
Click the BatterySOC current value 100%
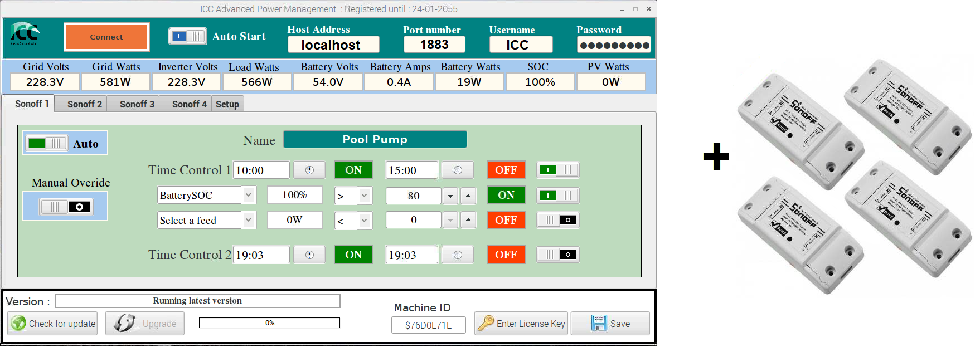[x=294, y=195]
